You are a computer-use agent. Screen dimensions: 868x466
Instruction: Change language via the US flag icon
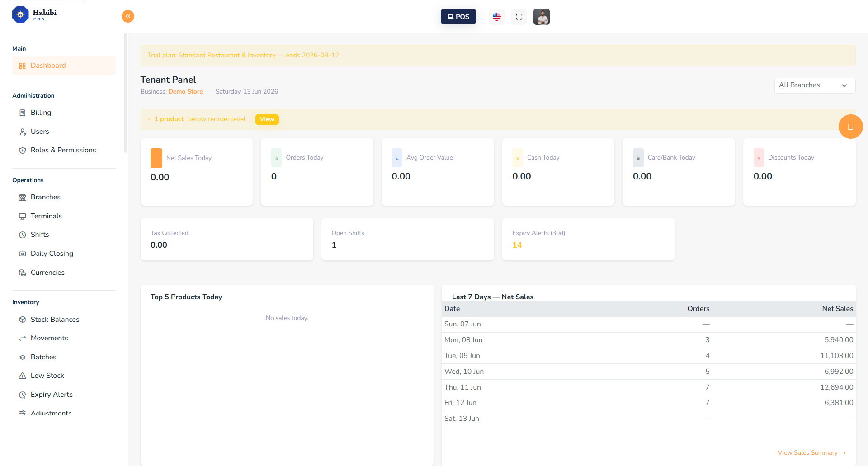tap(497, 17)
